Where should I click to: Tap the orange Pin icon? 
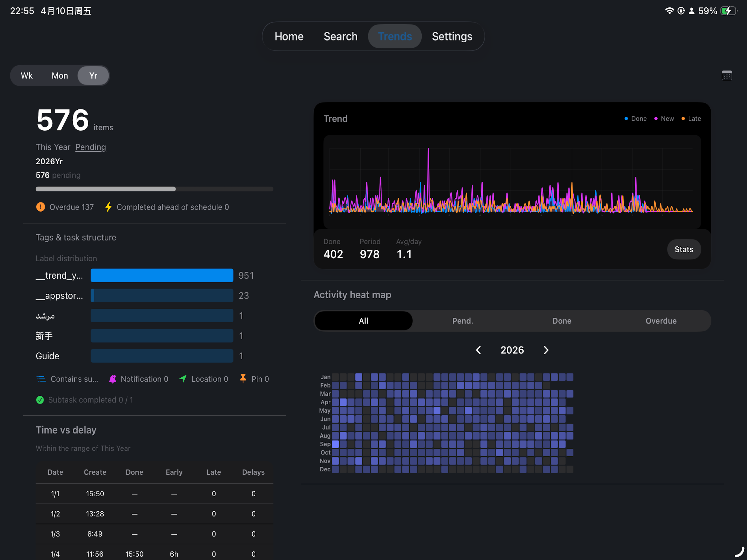pyautogui.click(x=243, y=379)
